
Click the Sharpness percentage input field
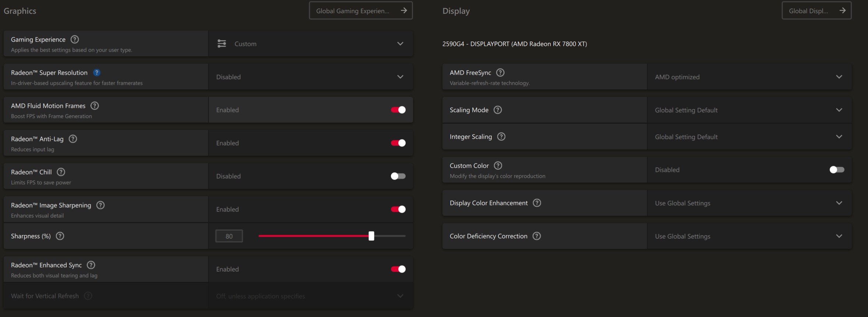click(x=229, y=236)
